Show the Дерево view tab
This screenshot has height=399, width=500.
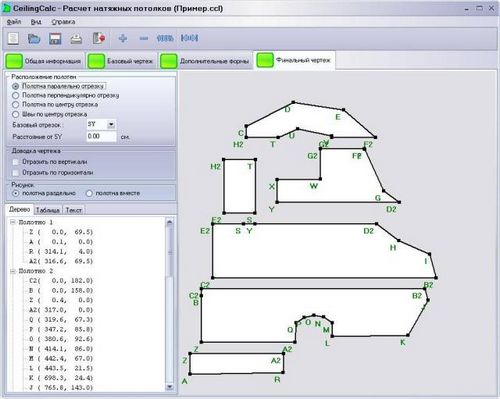(20, 209)
